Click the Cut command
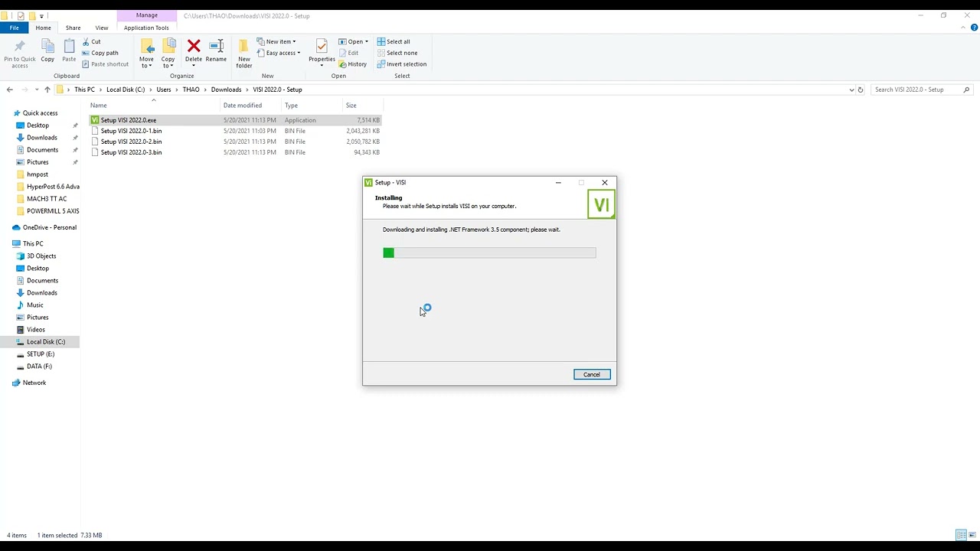980x551 pixels. pos(91,42)
